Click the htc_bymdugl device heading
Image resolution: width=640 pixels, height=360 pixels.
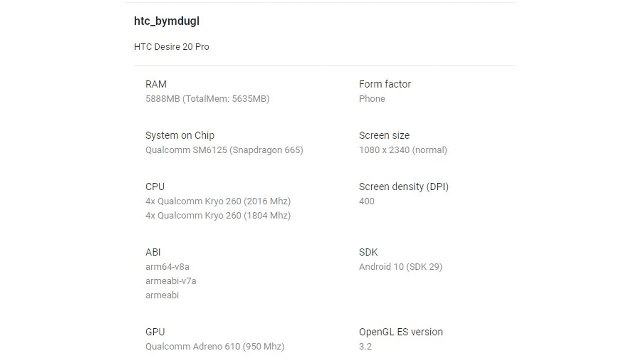tap(167, 21)
